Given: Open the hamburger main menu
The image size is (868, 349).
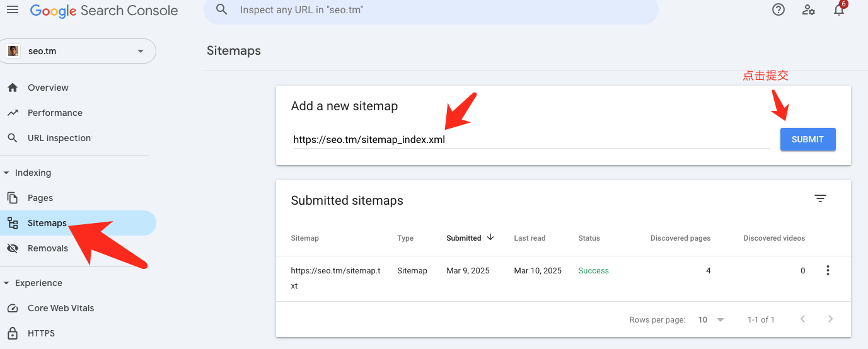Looking at the screenshot, I should pos(13,10).
